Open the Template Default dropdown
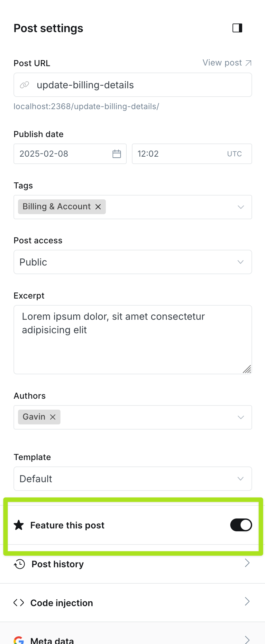This screenshot has height=644, width=265. (132, 479)
